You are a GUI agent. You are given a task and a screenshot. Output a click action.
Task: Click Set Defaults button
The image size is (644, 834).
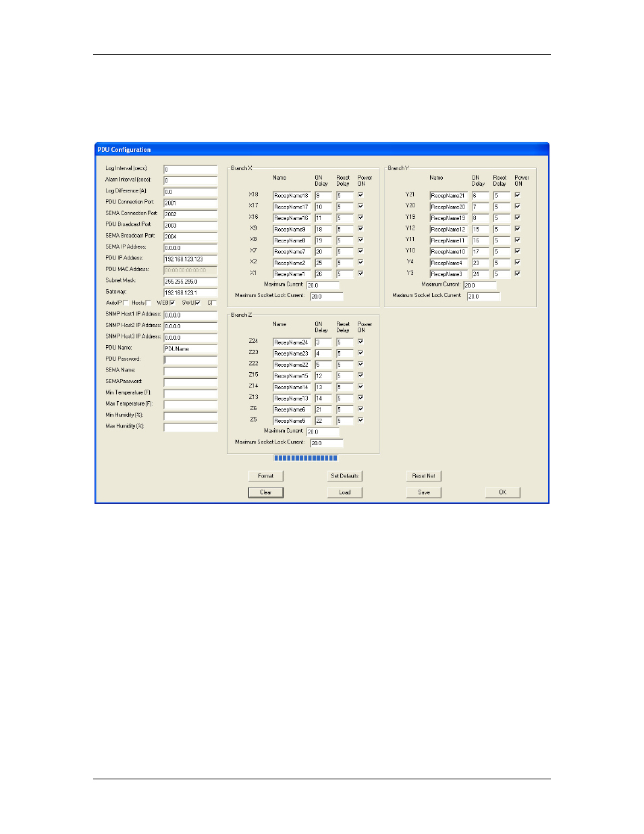(x=345, y=476)
